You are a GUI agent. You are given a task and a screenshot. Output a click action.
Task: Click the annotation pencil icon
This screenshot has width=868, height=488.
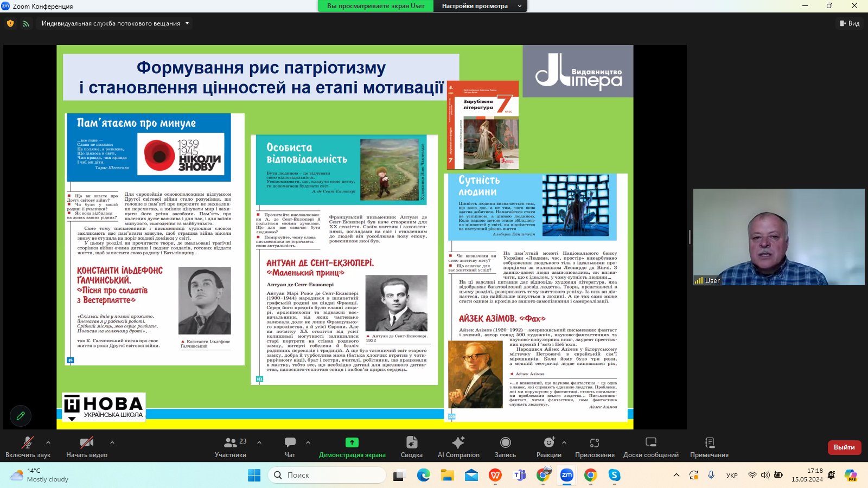tap(21, 416)
